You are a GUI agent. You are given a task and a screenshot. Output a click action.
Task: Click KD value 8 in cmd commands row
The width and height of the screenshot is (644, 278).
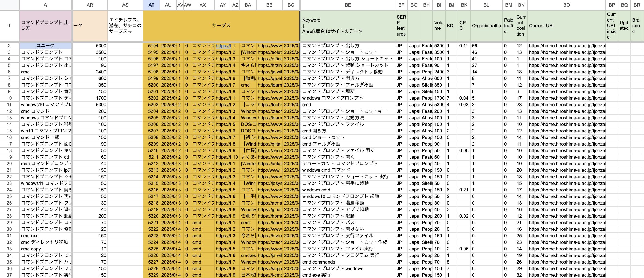click(451, 262)
